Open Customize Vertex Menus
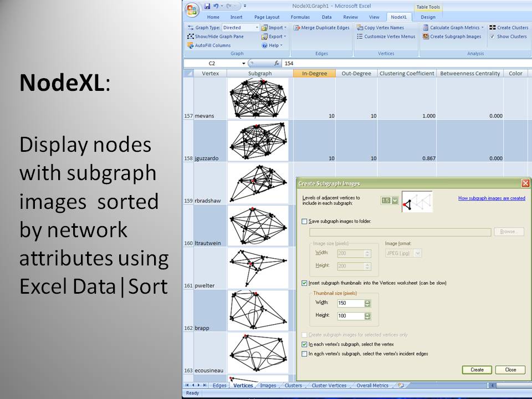 click(386, 37)
